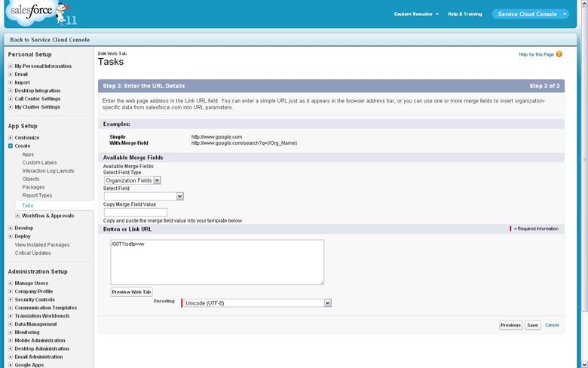This screenshot has height=368, width=588.
Task: Go Back to Service Cloud Console
Action: click(x=50, y=39)
